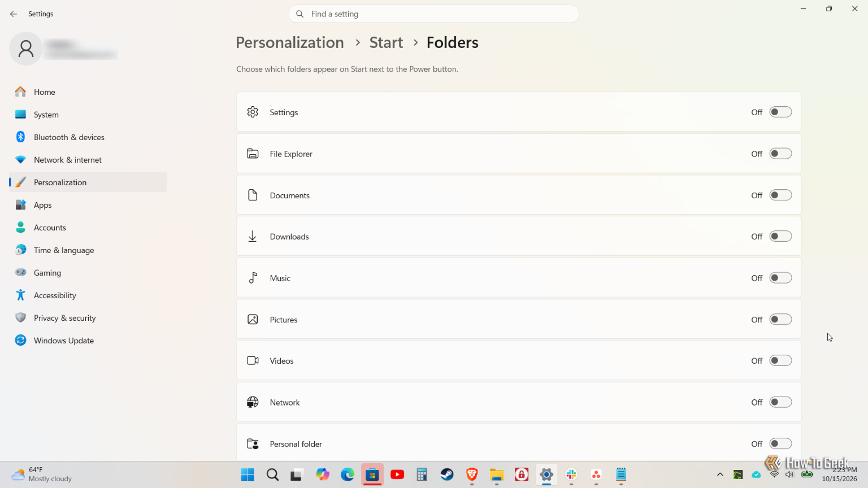Image resolution: width=868 pixels, height=488 pixels.
Task: Open the Windows Start menu on the taskbar
Action: 248,474
